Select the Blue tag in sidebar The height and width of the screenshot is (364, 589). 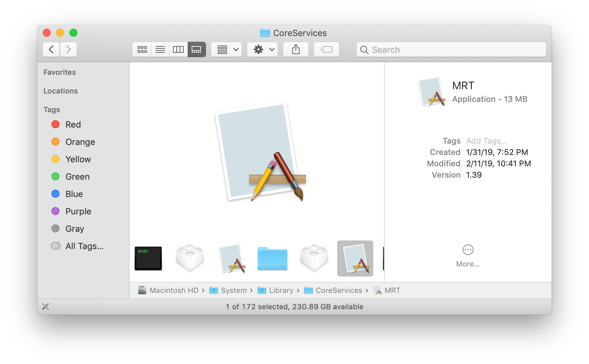(x=74, y=194)
